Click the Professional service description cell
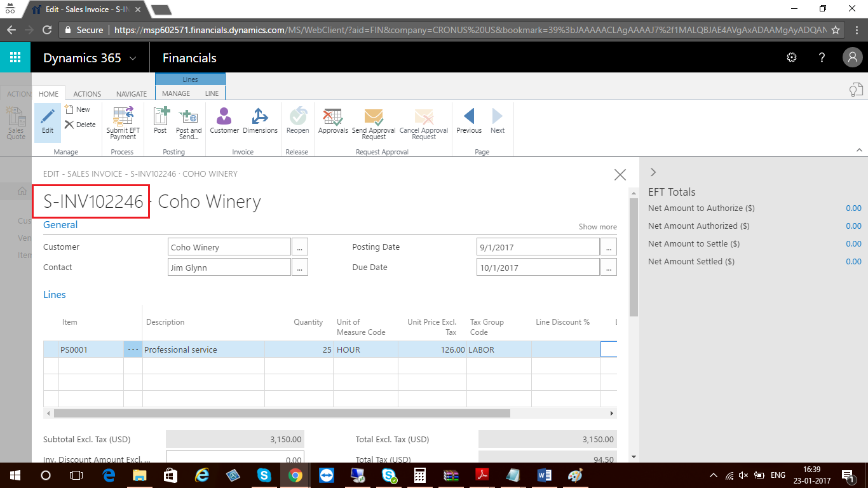 point(203,349)
